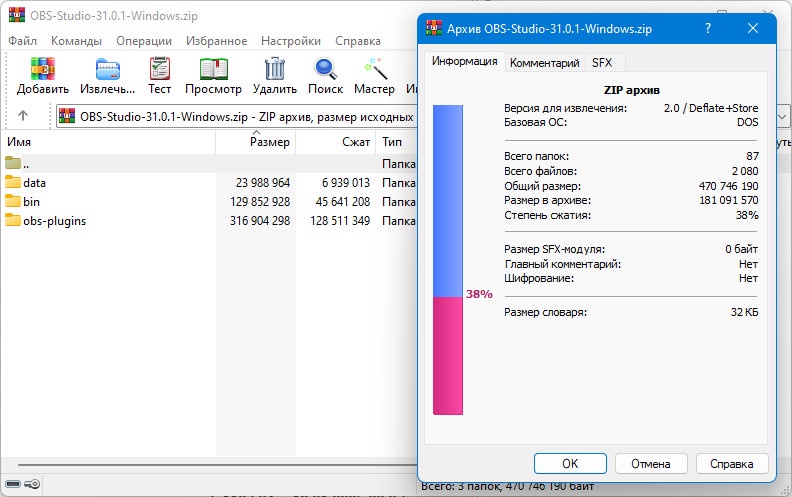Close the Архив info dialog
Image resolution: width=792 pixels, height=497 pixels.
pyautogui.click(x=753, y=28)
